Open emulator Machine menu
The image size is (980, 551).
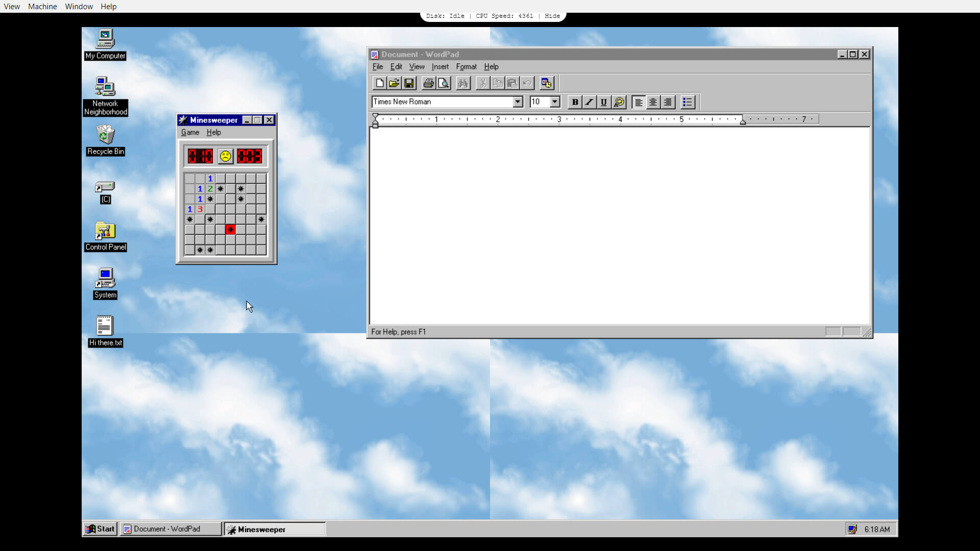42,7
